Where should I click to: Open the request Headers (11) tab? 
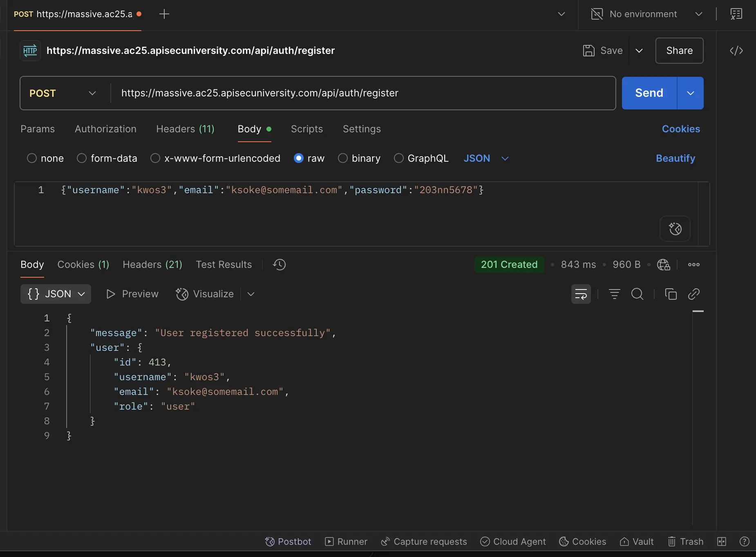[x=185, y=129]
